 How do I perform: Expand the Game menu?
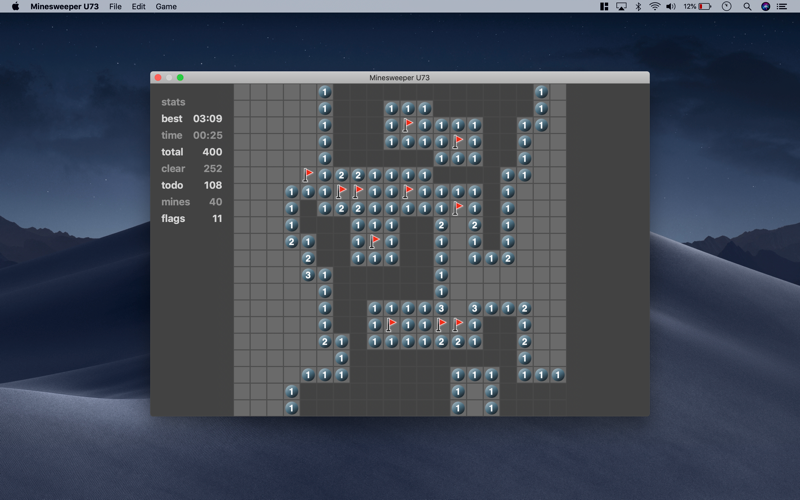click(166, 6)
